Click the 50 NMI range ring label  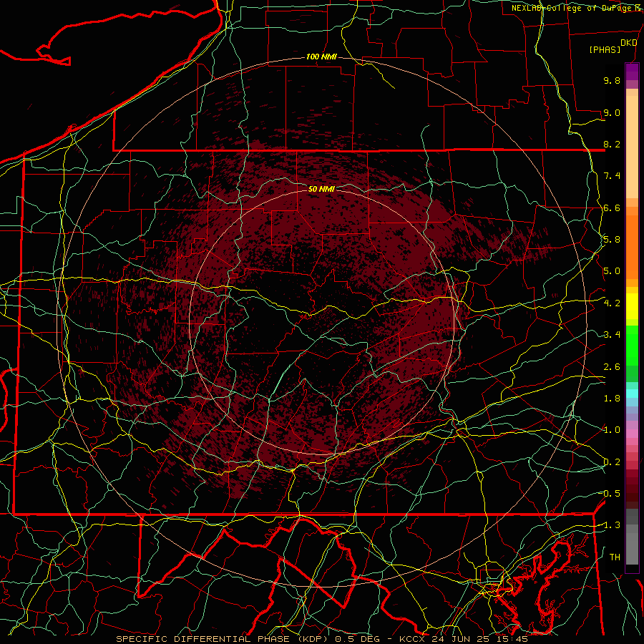321,189
